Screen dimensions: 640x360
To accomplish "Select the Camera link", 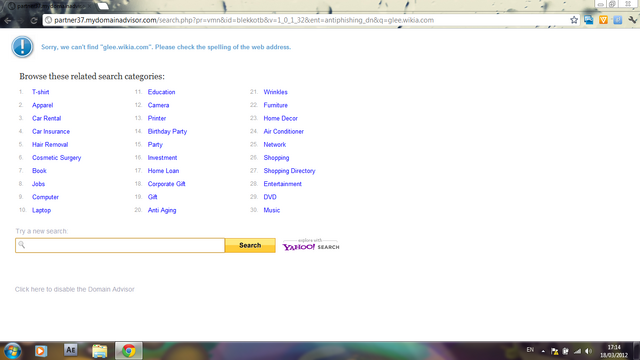I will pos(158,105).
